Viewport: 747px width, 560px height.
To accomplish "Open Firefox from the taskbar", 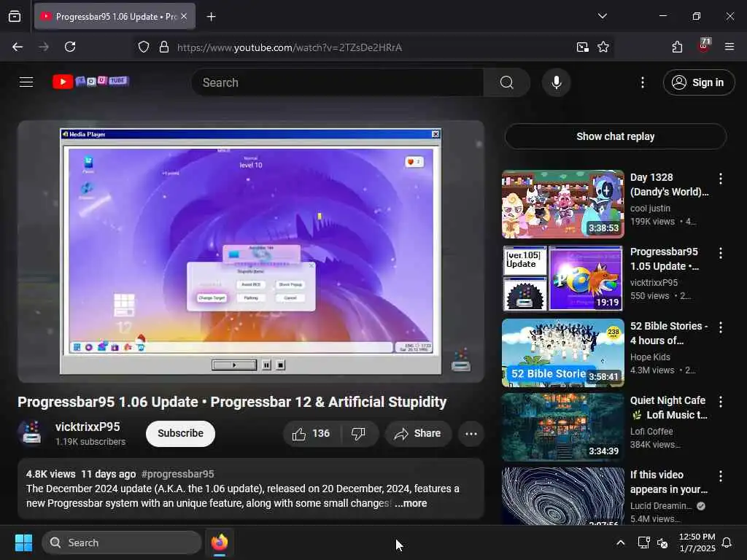I will (220, 542).
